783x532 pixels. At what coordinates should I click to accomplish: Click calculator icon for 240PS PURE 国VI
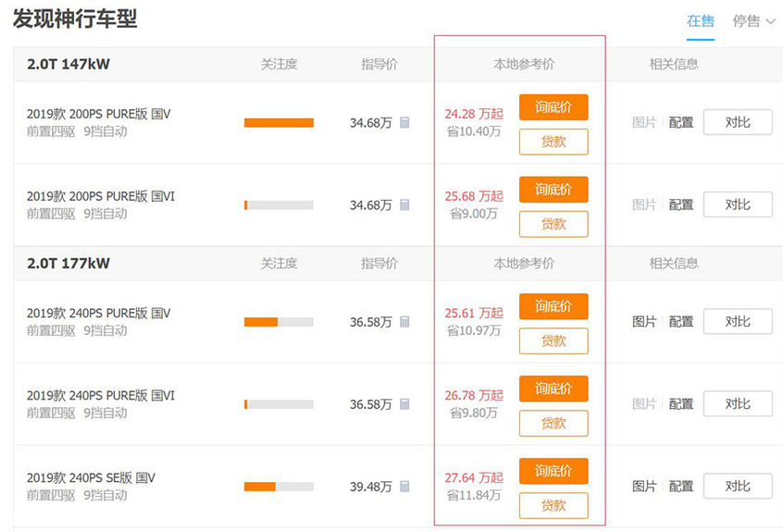(x=404, y=404)
